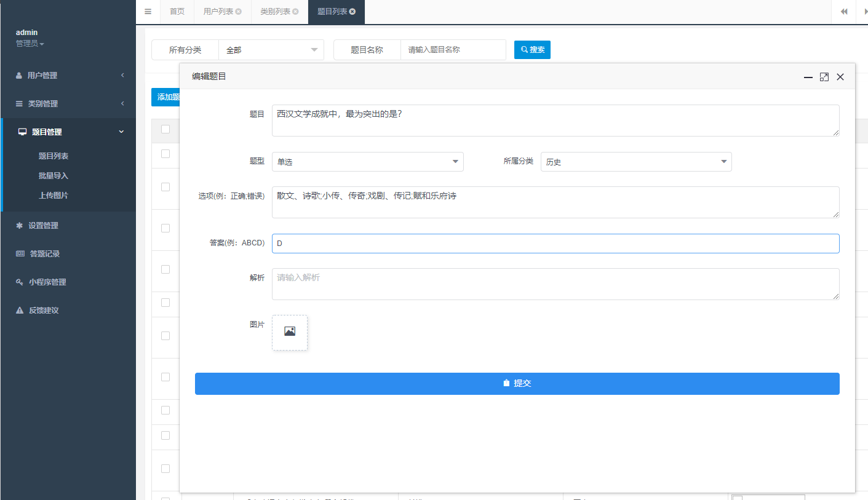Click the image upload placeholder icon
The width and height of the screenshot is (868, 500).
(290, 332)
